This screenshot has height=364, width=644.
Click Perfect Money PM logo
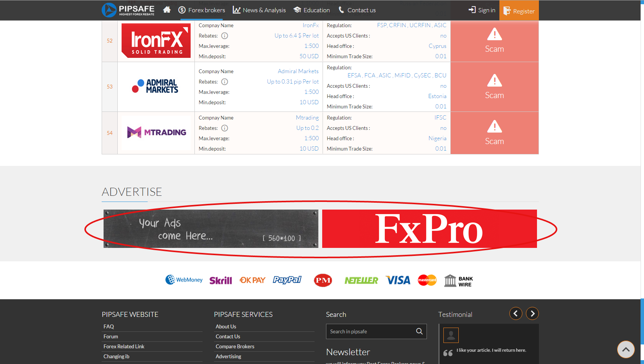[323, 280]
